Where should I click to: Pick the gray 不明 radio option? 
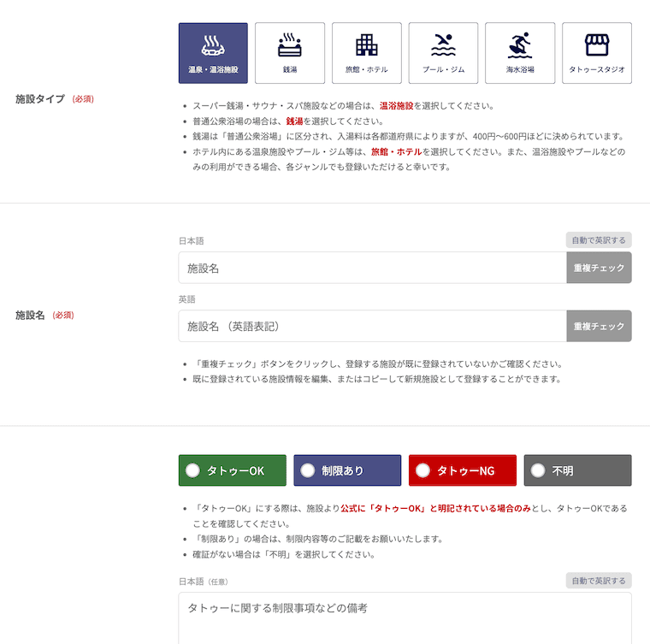click(577, 470)
